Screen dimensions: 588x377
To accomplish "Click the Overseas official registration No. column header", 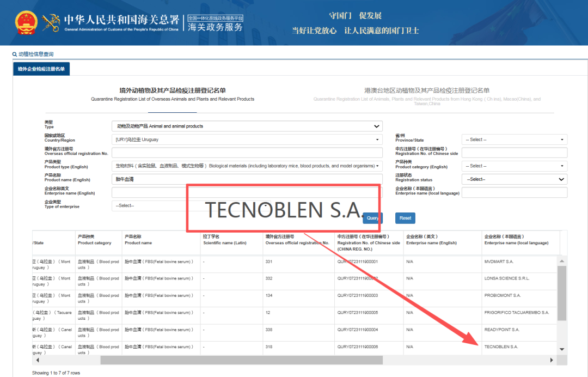I will 297,243.
